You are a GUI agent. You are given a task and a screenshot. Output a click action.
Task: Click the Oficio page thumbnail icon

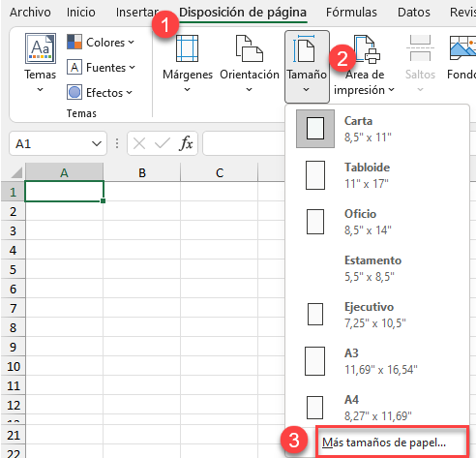tap(315, 222)
